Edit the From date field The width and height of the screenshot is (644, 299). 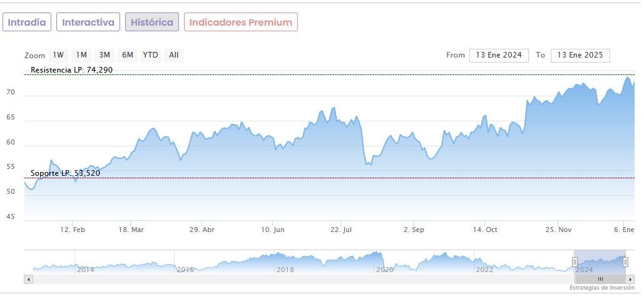click(499, 55)
